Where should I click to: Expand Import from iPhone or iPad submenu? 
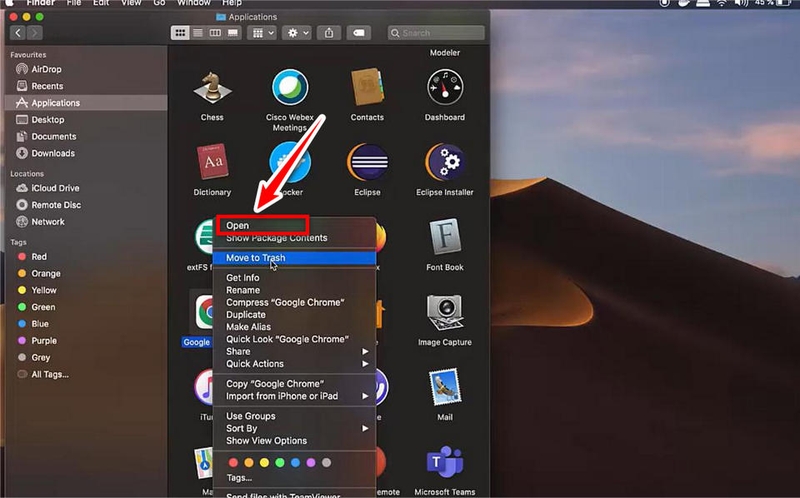click(294, 396)
